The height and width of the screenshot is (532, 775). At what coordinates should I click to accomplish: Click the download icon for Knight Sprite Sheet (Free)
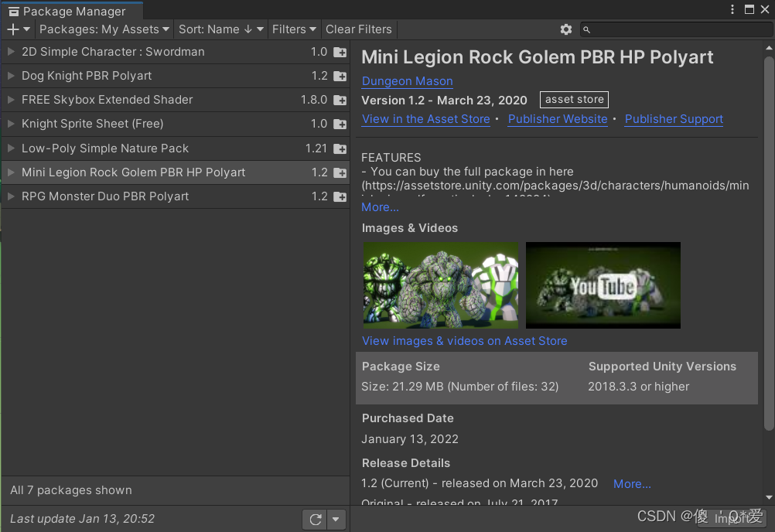(x=340, y=124)
